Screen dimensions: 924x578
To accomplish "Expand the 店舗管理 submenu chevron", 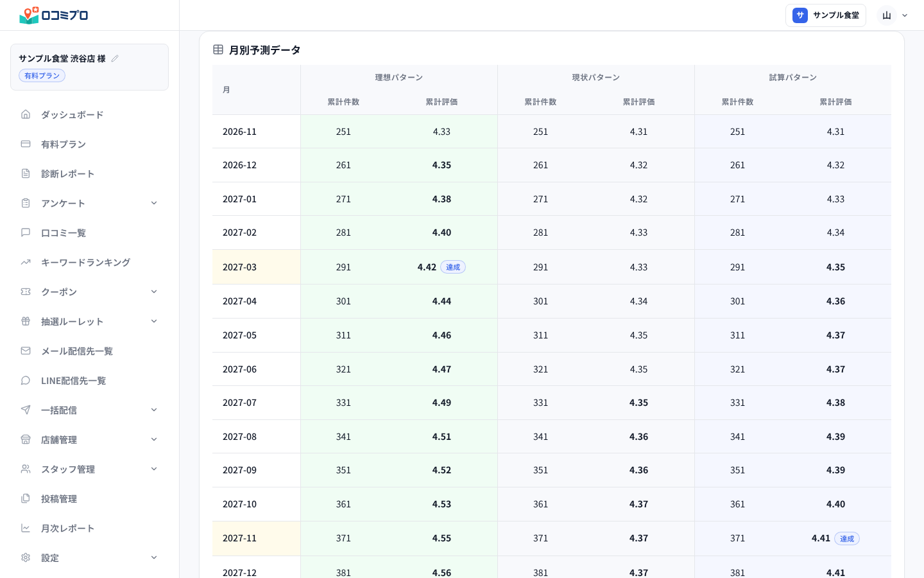I will coord(154,439).
